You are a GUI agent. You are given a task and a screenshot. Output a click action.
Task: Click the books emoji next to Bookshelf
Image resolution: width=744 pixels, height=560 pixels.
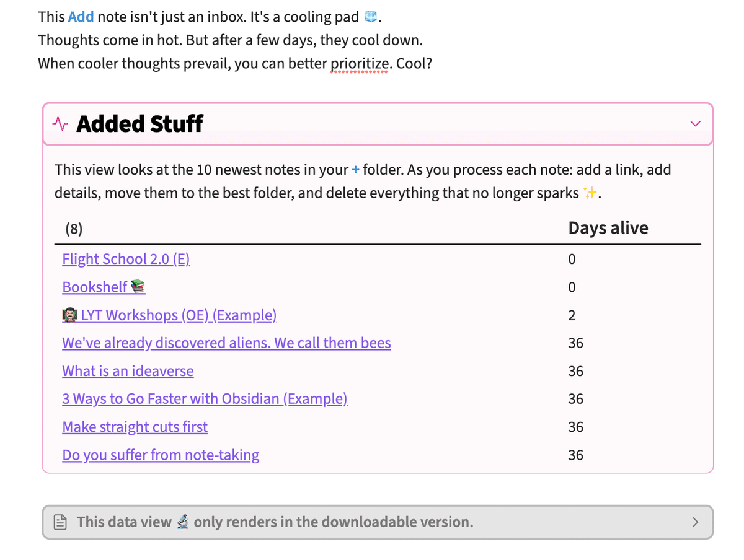point(138,287)
